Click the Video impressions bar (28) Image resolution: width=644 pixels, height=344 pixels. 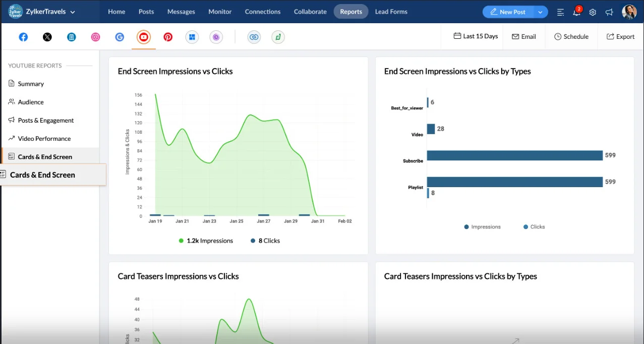(431, 129)
